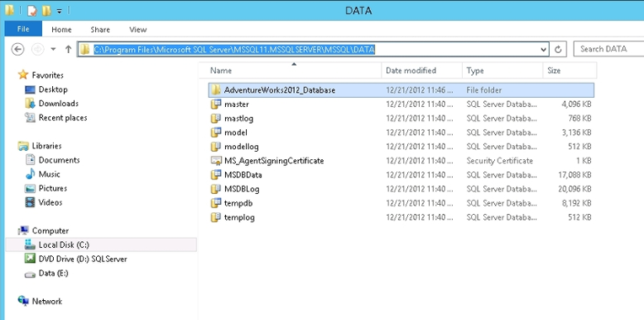Open the Documents library
Viewport: 644px width, 320px height.
[59, 160]
